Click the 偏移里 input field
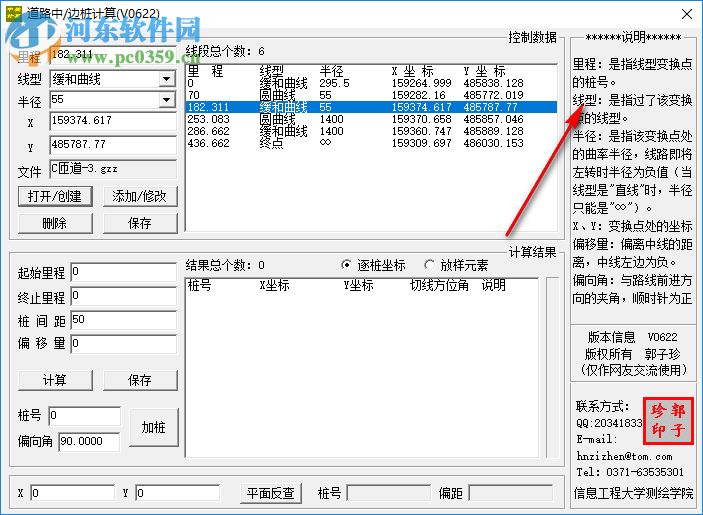 pos(124,344)
